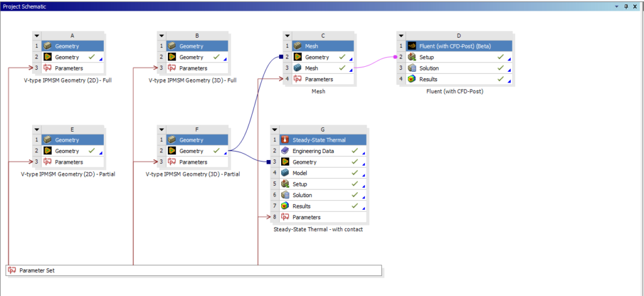This screenshot has width=644, height=296.
Task: Click Geometry icon in Steady-State Thermal system
Action: click(285, 162)
